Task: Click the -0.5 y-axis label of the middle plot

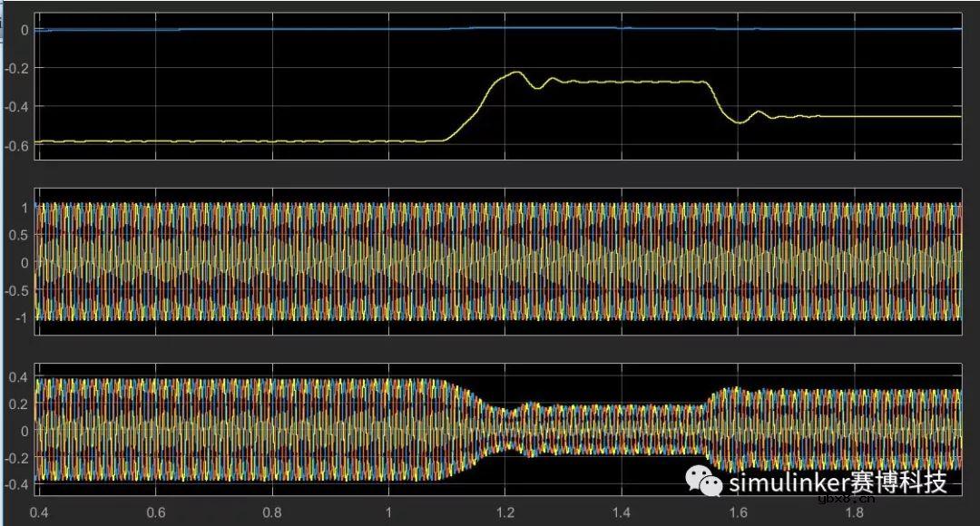Action: click(x=17, y=290)
